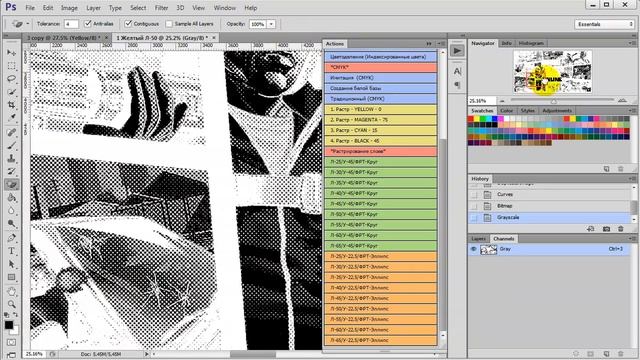640x360 pixels.
Task: Open the Channels panel flyout menu
Action: 632,238
